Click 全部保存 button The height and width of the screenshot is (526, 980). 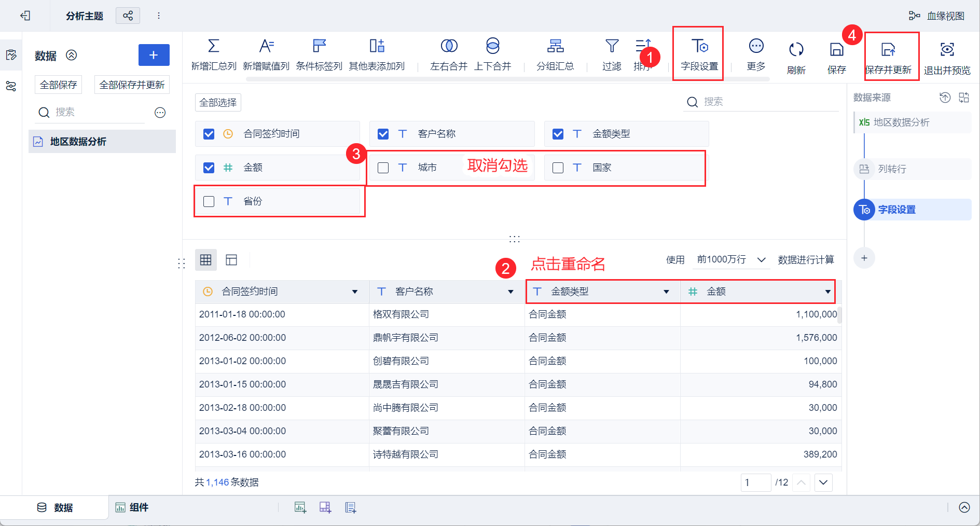(58, 85)
